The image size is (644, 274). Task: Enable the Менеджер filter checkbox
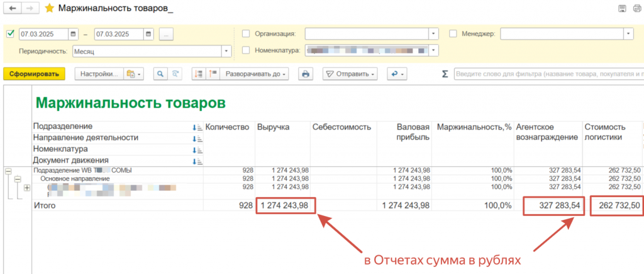pos(453,34)
